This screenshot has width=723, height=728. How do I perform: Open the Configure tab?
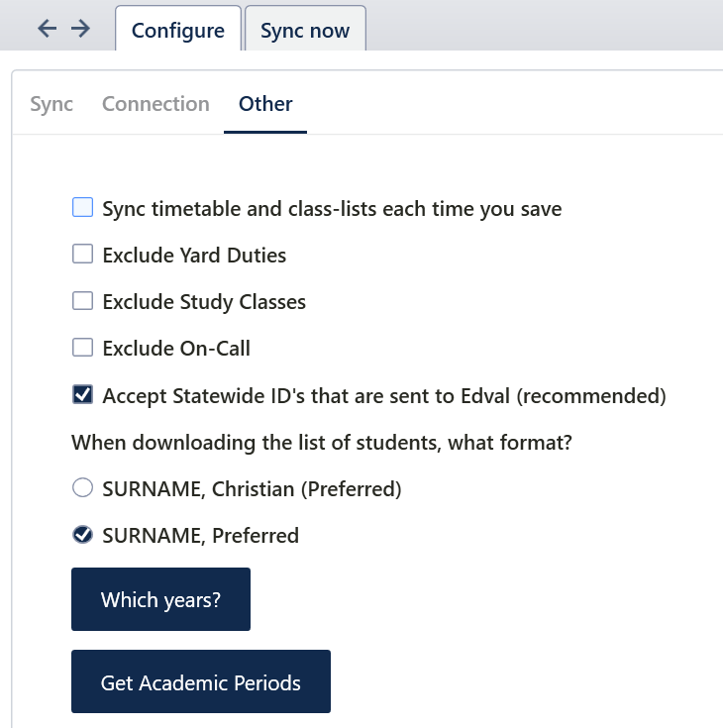tap(178, 31)
